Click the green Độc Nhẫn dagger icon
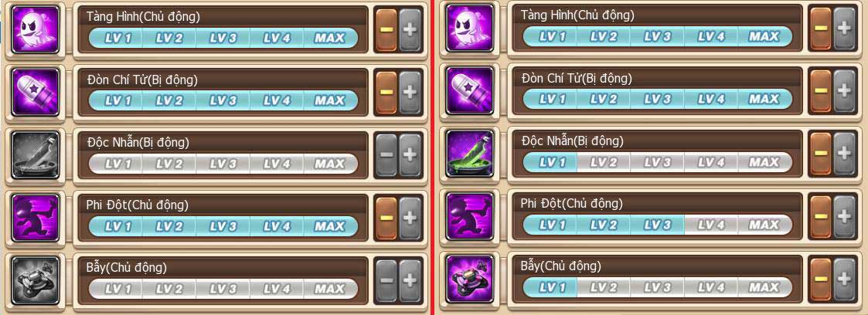Image resolution: width=868 pixels, height=315 pixels. 469,154
